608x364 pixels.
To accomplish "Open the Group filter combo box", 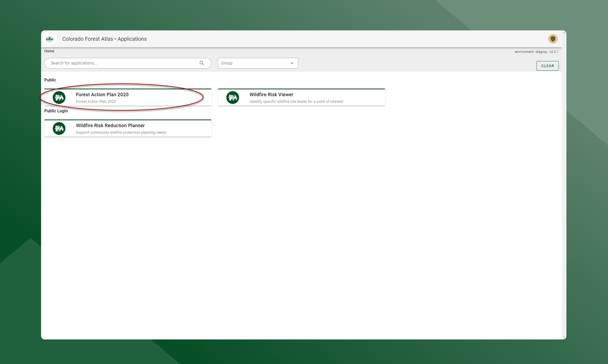I will point(254,63).
